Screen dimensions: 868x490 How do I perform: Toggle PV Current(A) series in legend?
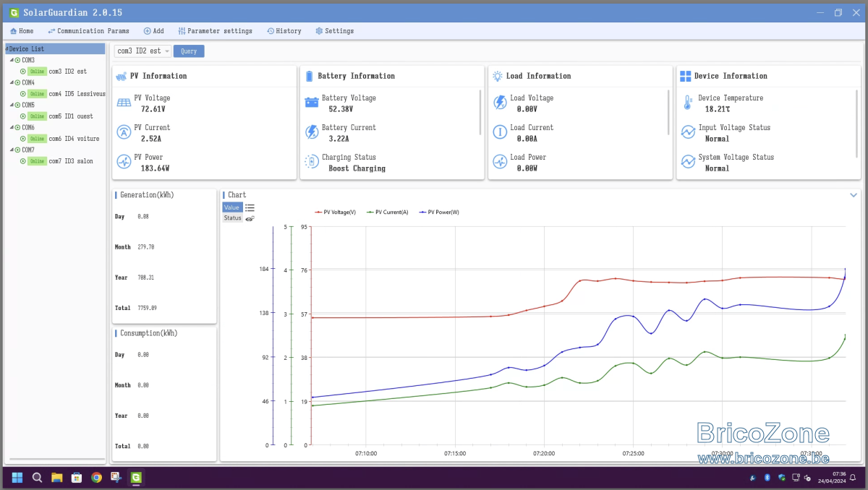[x=388, y=212]
